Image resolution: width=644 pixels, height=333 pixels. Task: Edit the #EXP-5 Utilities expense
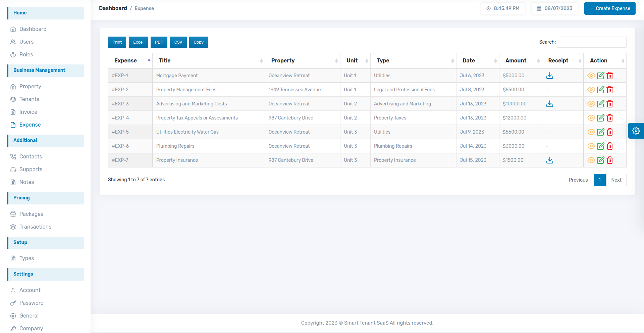(600, 132)
